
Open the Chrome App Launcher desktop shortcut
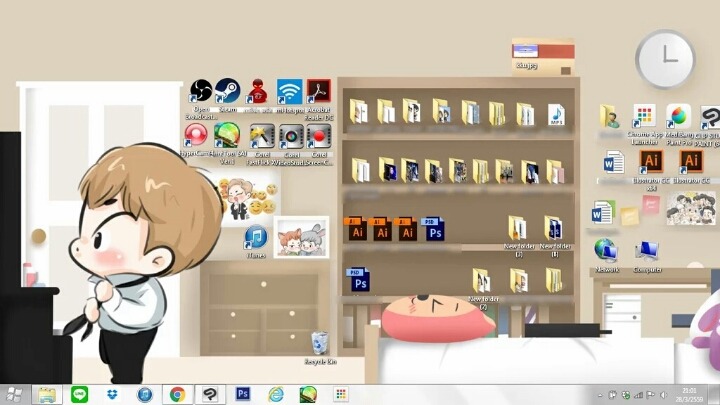pos(644,116)
